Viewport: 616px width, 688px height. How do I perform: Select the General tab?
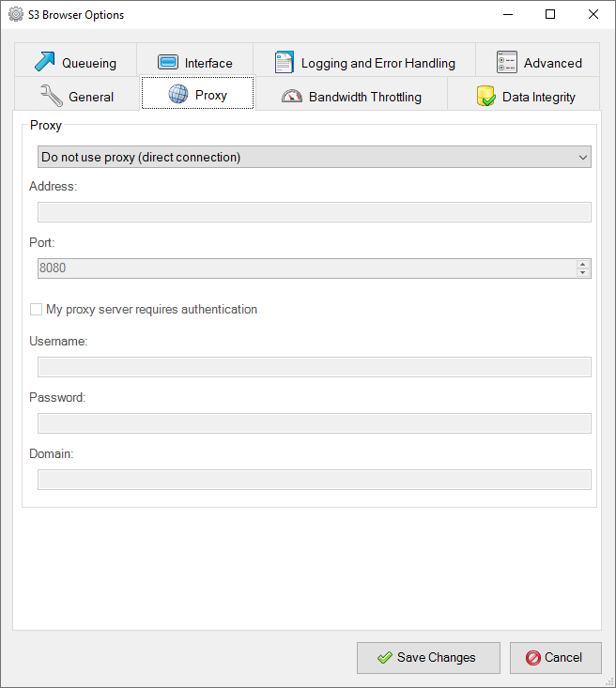click(x=77, y=94)
